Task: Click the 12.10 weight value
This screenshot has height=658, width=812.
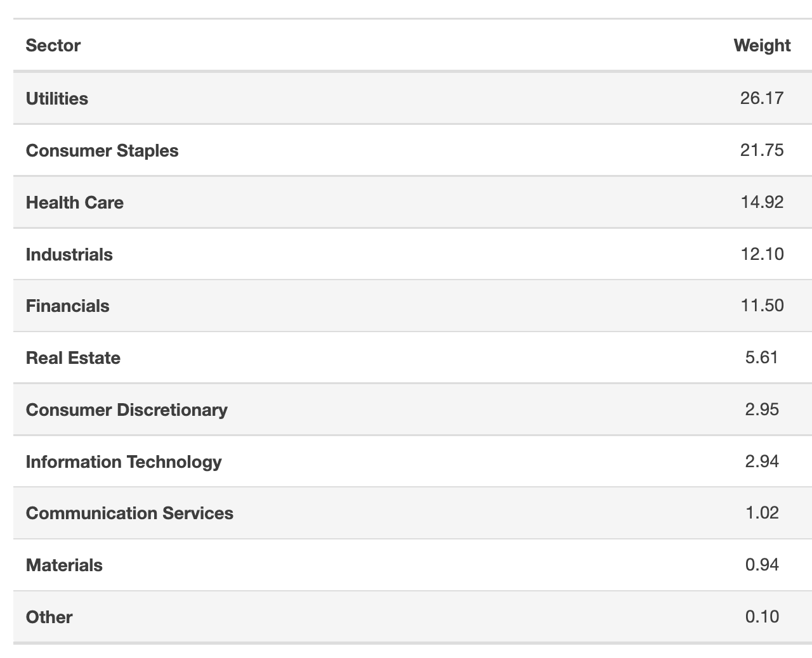Action: (762, 254)
